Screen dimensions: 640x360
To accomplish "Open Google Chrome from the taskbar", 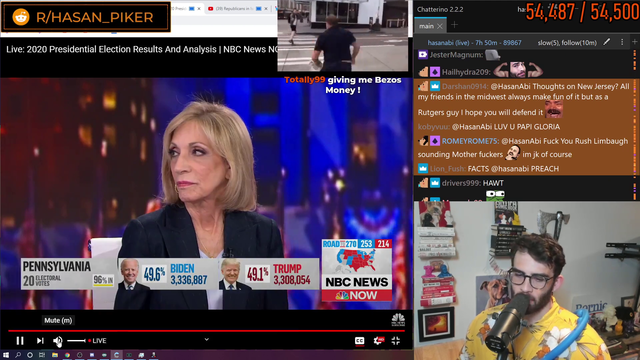I will [x=67, y=355].
